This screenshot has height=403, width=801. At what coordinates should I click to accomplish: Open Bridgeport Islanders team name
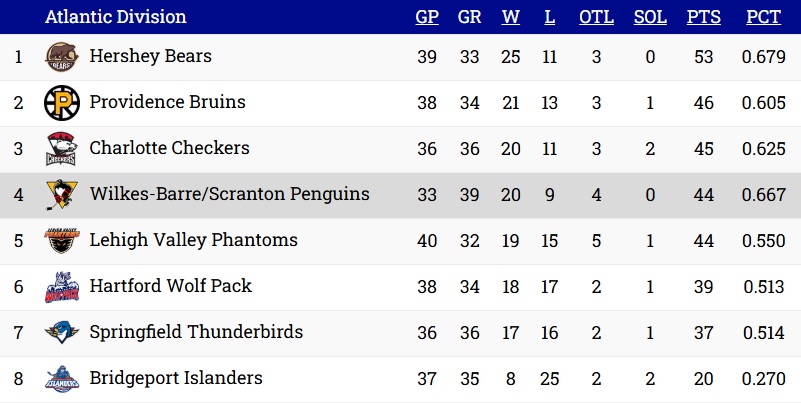176,378
